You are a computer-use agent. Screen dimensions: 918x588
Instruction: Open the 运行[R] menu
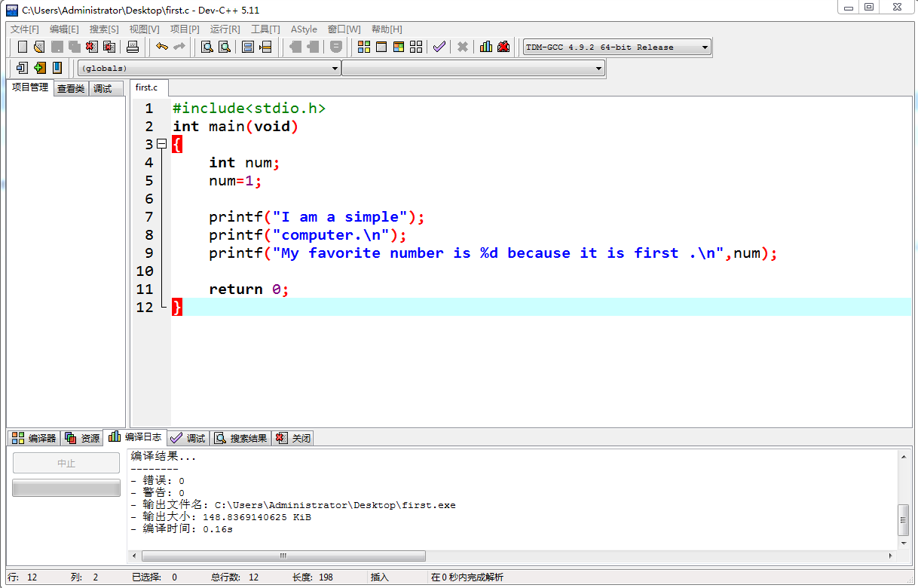click(x=225, y=29)
